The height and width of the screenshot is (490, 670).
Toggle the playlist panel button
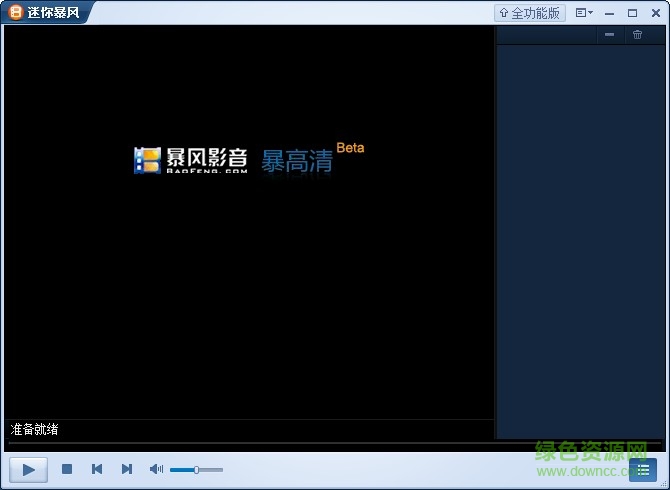[x=643, y=470]
